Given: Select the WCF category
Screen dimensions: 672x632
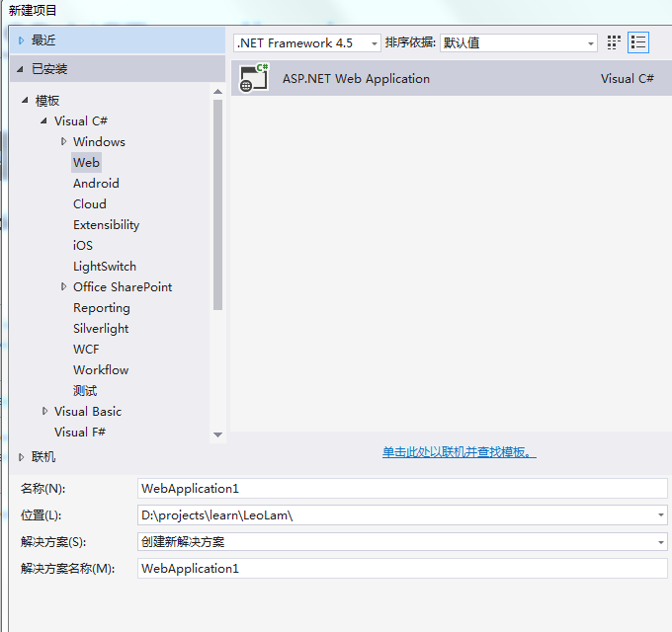Looking at the screenshot, I should (x=86, y=349).
